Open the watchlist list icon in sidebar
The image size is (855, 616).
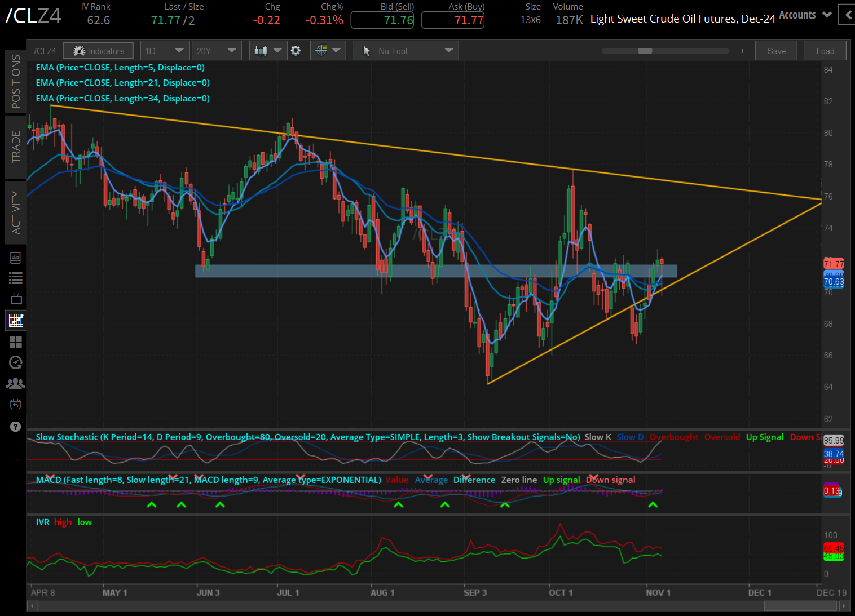pyautogui.click(x=15, y=278)
